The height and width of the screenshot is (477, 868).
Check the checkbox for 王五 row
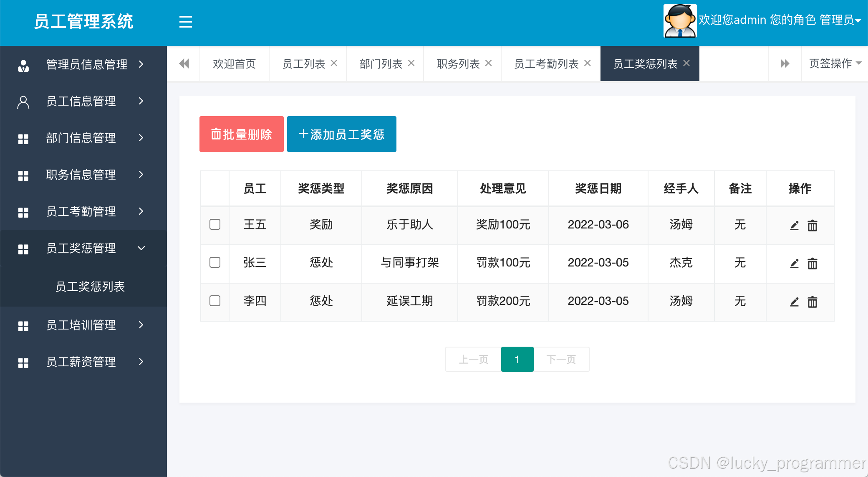[215, 224]
